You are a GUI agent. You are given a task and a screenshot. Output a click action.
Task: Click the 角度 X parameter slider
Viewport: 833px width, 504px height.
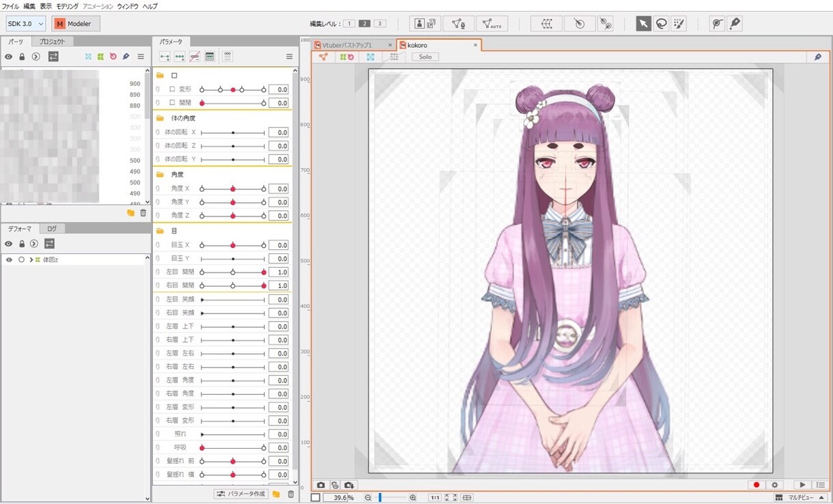click(233, 188)
